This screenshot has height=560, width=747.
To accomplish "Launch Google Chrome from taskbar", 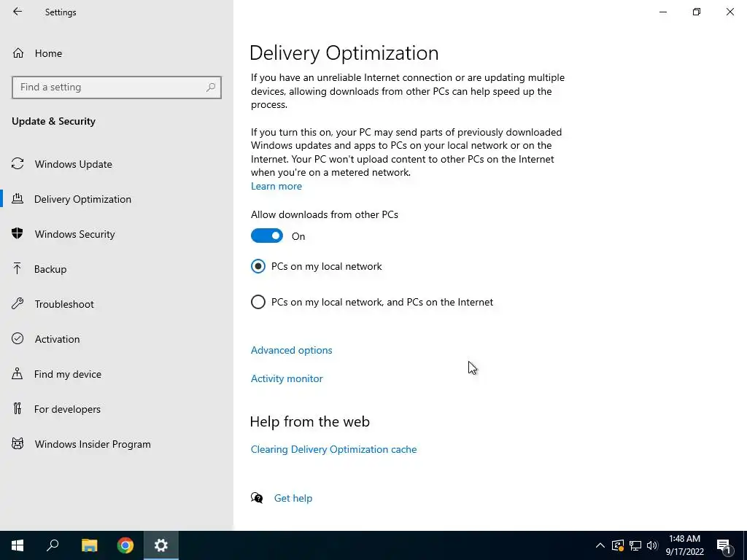I will pos(125,545).
